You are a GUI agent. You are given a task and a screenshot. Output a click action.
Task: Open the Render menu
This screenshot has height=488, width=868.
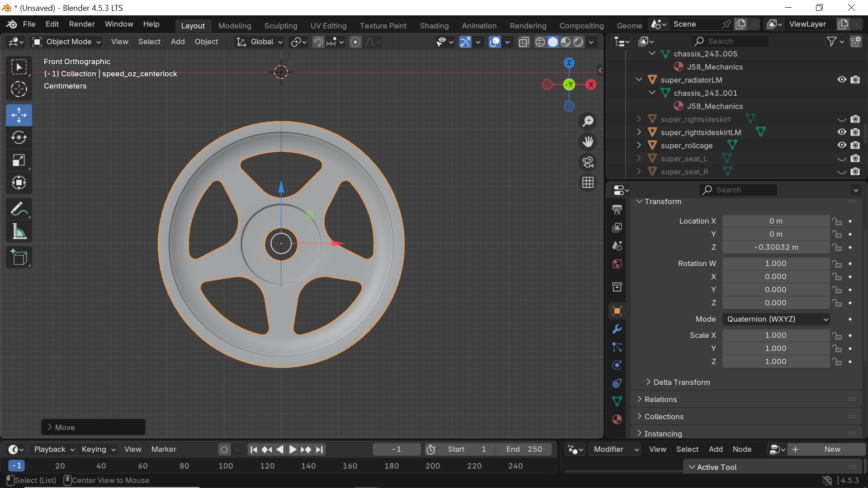point(82,24)
